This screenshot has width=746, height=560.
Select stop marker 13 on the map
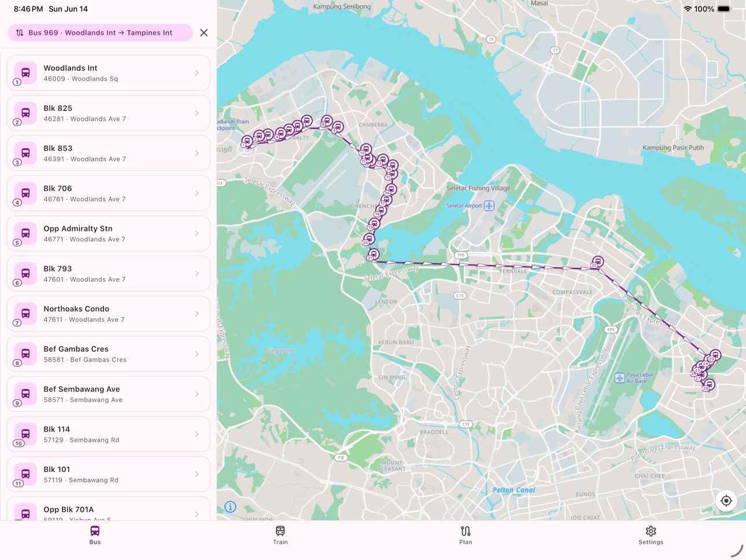pos(383,160)
